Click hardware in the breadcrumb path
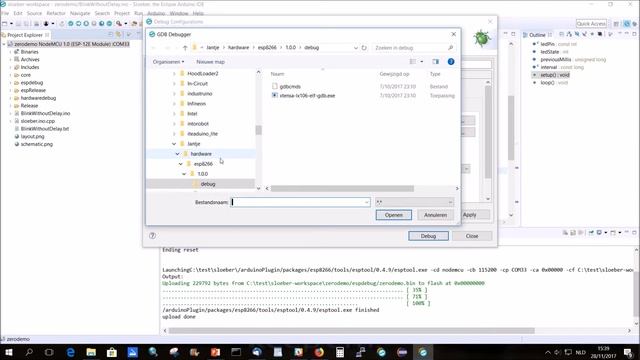The height and width of the screenshot is (360, 640). click(238, 48)
